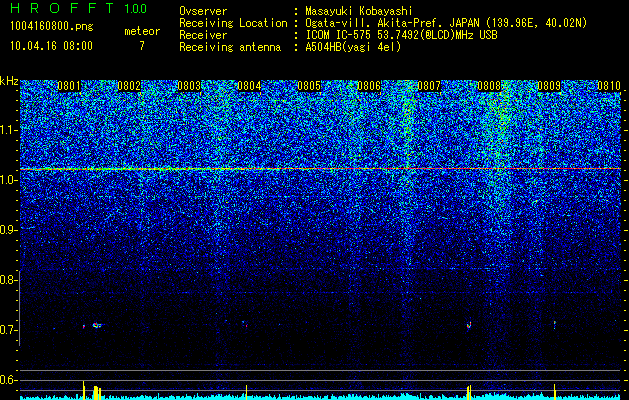Click the 0.7 frequency axis label

8,330
